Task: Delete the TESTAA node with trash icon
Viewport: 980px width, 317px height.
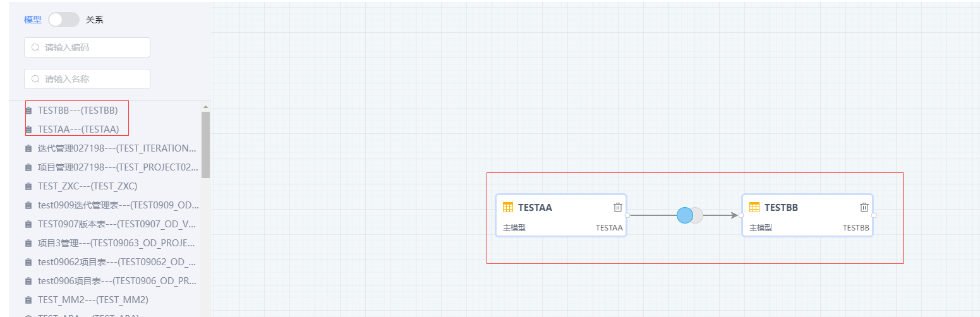Action: 618,207
